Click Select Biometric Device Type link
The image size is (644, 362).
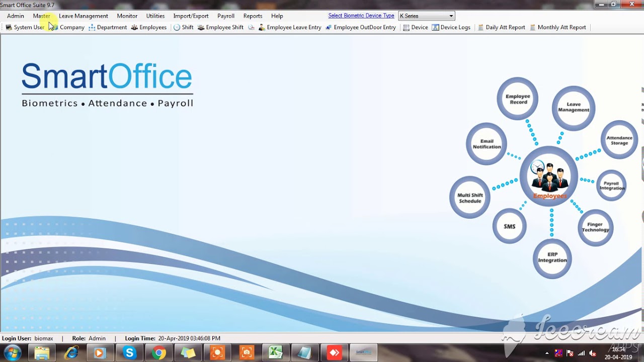(x=361, y=16)
